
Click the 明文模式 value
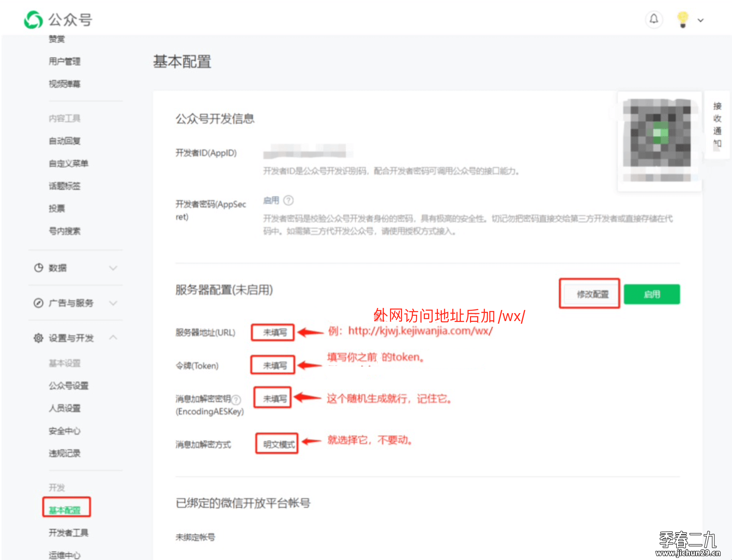pos(279,444)
